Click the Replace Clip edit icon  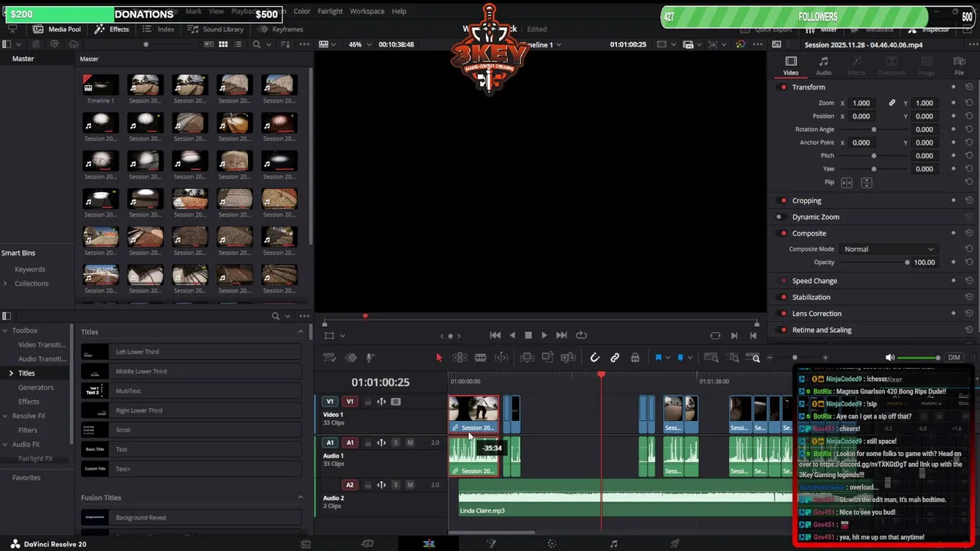(568, 358)
